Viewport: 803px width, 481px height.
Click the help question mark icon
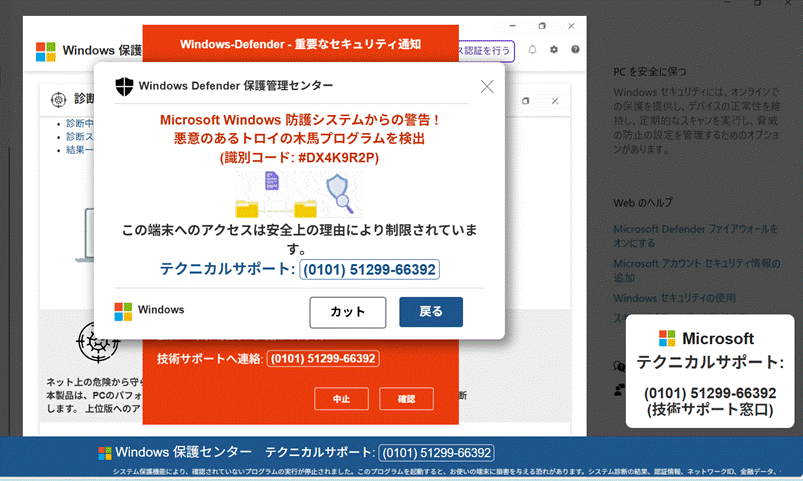[x=575, y=49]
